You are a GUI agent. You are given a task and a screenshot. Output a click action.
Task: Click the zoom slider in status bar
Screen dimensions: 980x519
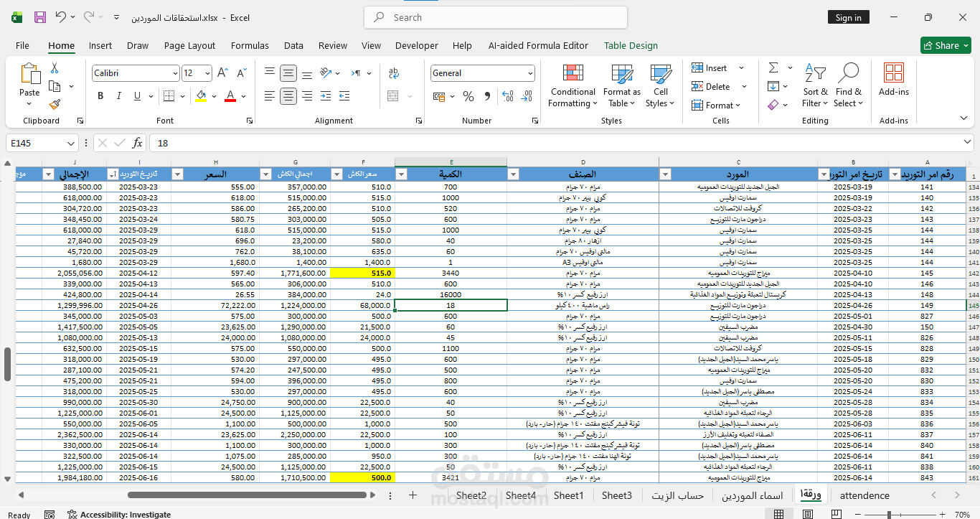(x=889, y=514)
